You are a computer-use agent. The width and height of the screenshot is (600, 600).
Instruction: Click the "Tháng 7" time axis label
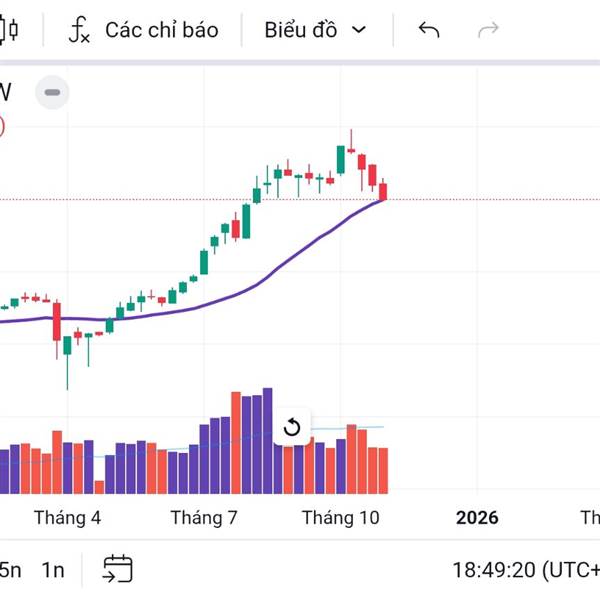203,517
